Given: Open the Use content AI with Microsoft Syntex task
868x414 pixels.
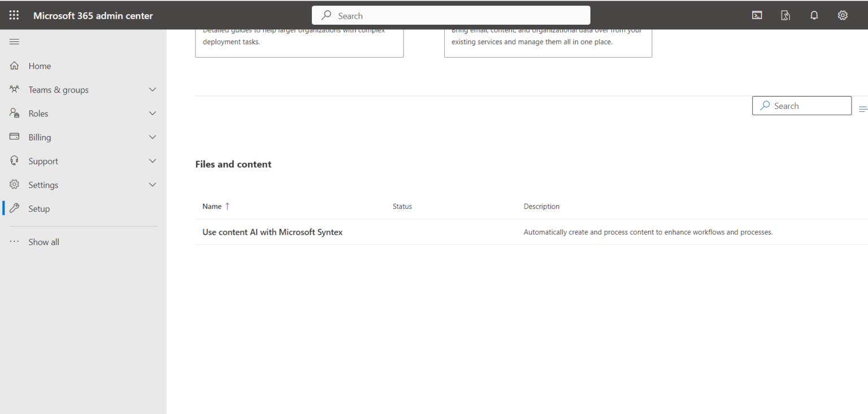Looking at the screenshot, I should click(x=272, y=232).
